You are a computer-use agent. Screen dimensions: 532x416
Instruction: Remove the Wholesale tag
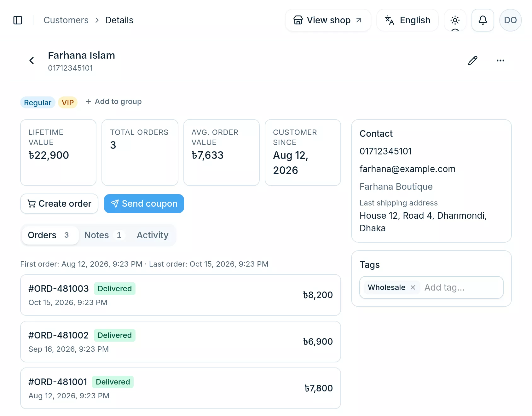pyautogui.click(x=413, y=287)
